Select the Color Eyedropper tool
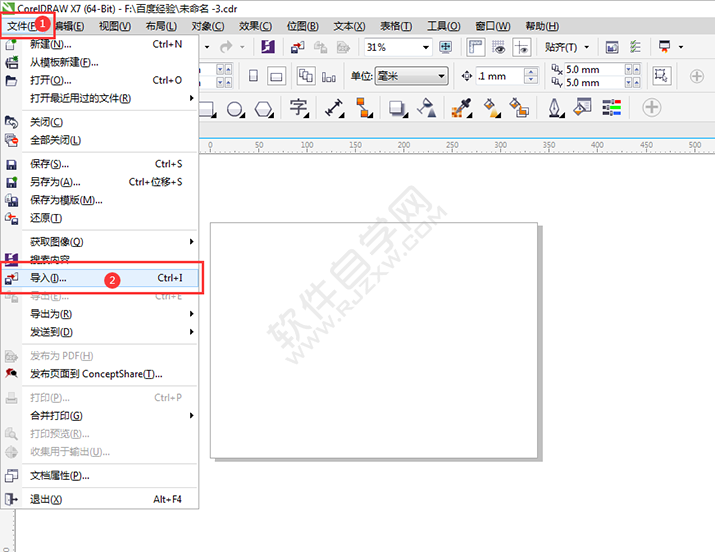The height and width of the screenshot is (552, 715). [461, 108]
